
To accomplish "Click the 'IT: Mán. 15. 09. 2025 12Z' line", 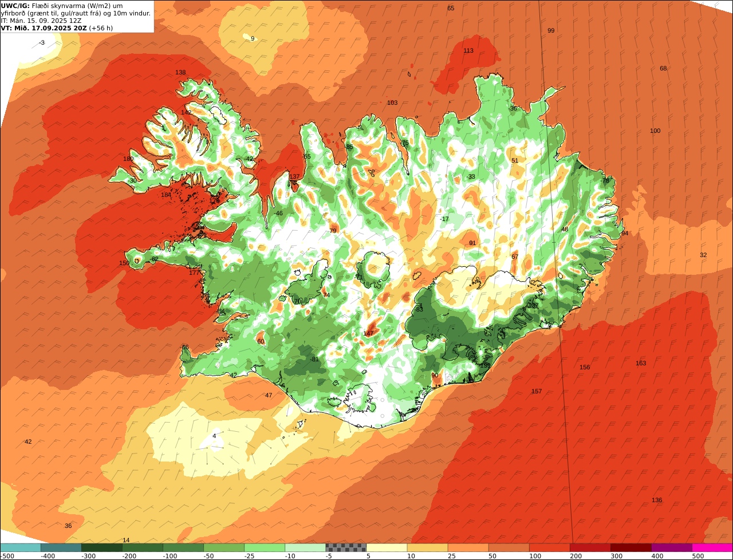I will coord(41,21).
